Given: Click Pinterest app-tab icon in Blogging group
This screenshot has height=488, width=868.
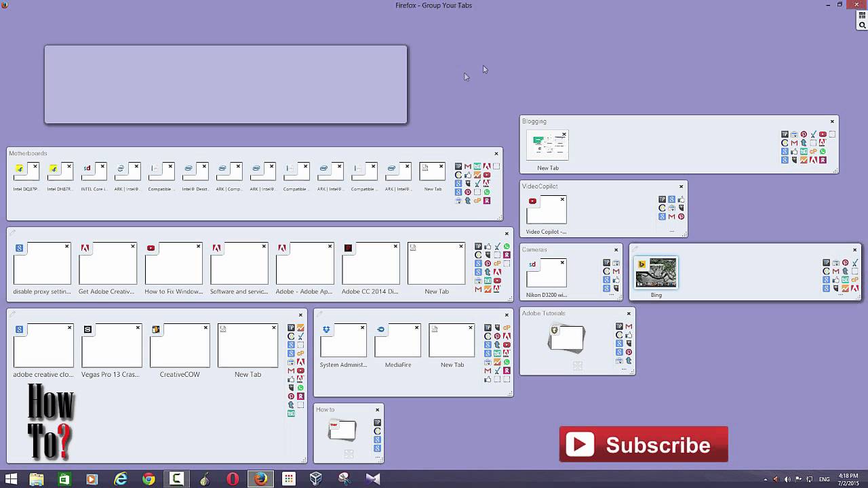Looking at the screenshot, I should pyautogui.click(x=804, y=134).
